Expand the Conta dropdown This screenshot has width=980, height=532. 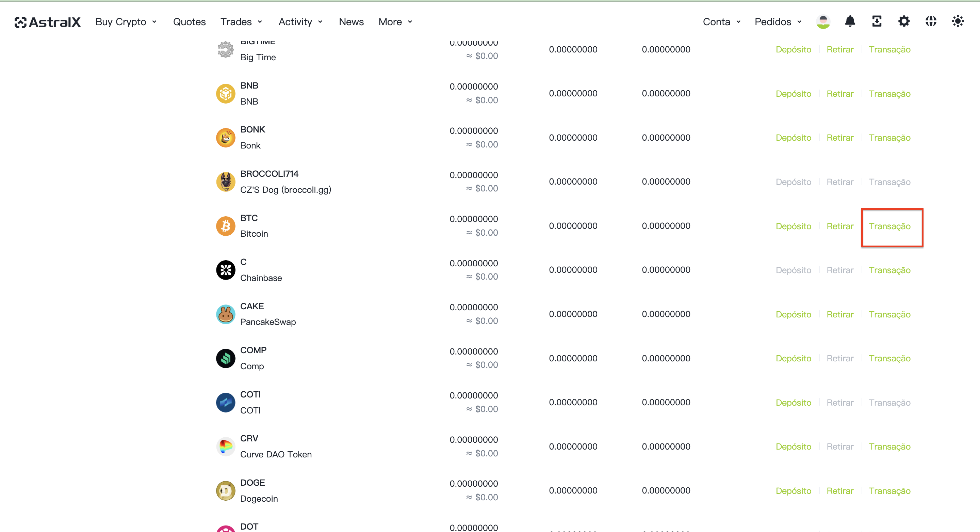(x=722, y=22)
